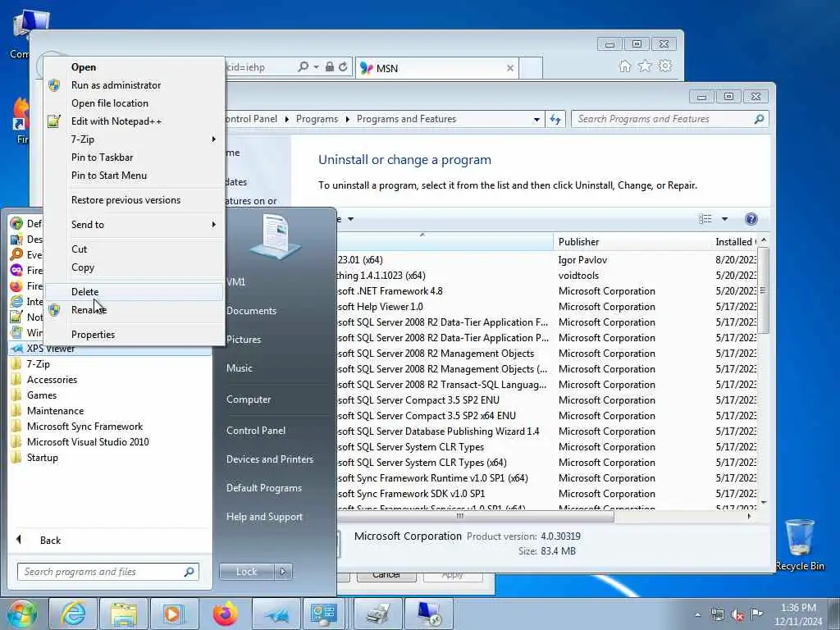
Task: Click the Windows Start orb
Action: point(22,614)
